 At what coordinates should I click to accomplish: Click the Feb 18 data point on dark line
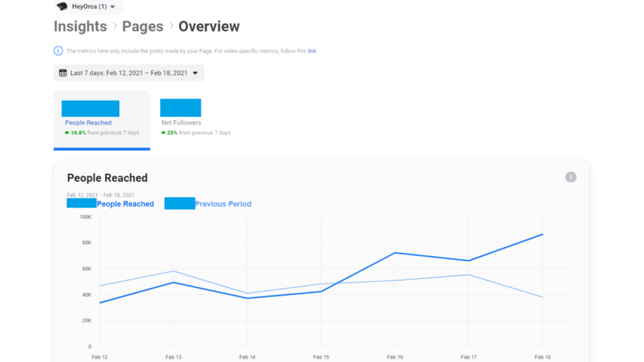coord(543,234)
